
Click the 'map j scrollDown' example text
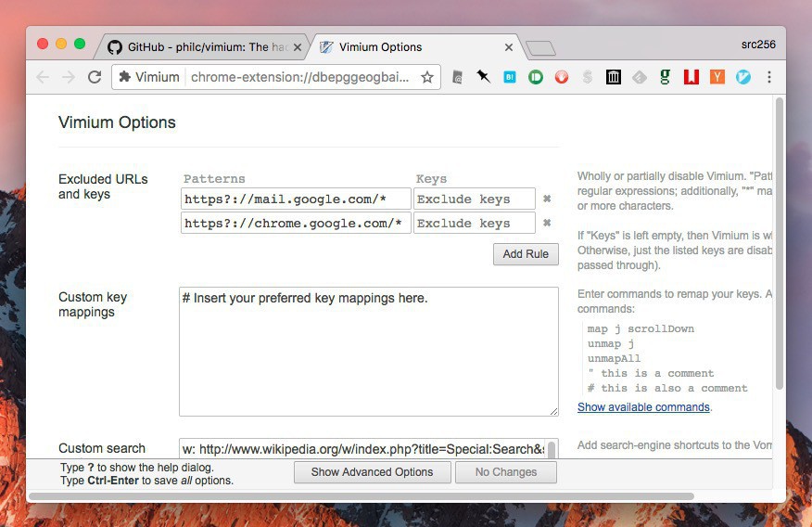[x=641, y=329]
